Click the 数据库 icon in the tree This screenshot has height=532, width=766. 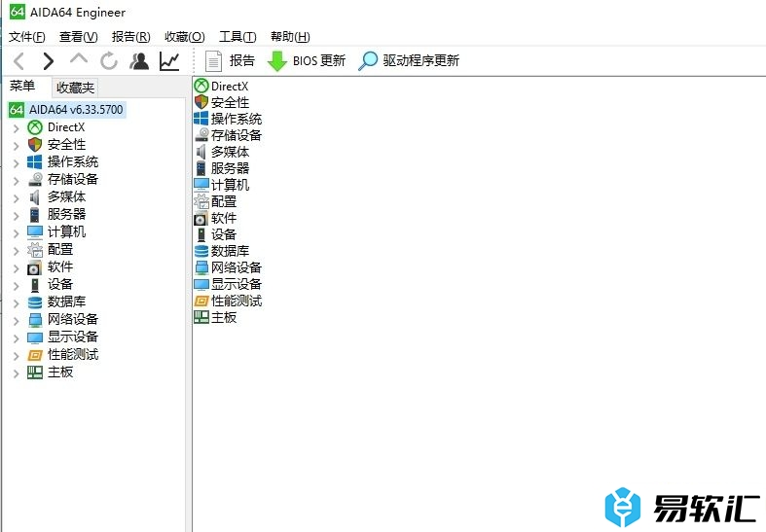[35, 302]
